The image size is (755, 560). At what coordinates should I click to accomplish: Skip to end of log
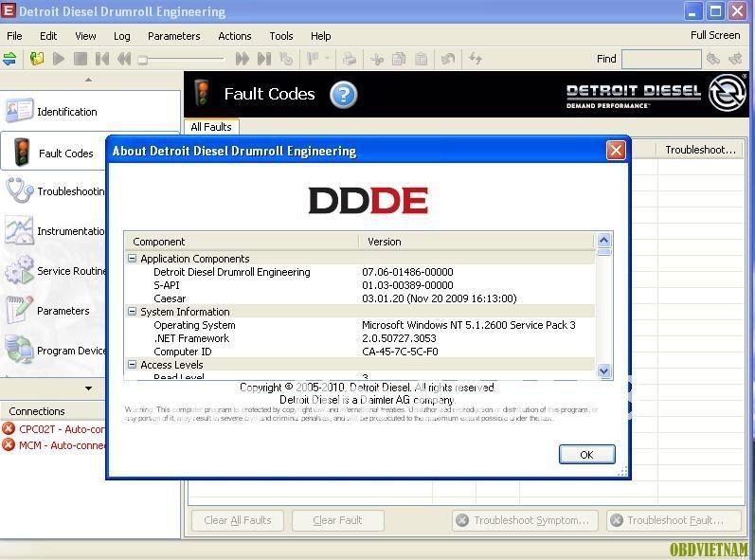pos(264,59)
